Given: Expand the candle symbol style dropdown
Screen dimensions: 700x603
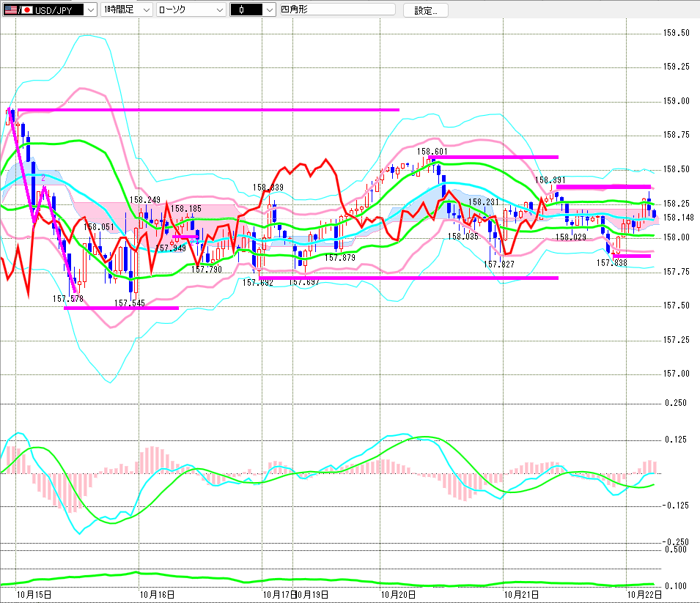Looking at the screenshot, I should 253,10.
